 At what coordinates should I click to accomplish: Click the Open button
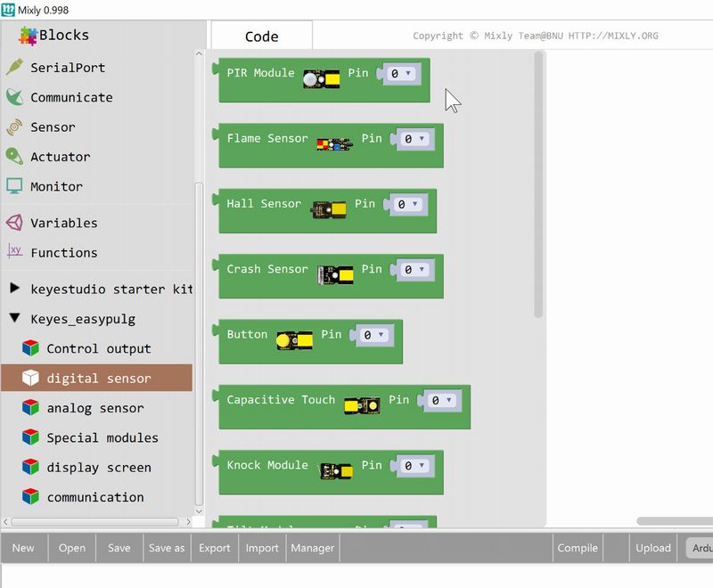tap(72, 548)
